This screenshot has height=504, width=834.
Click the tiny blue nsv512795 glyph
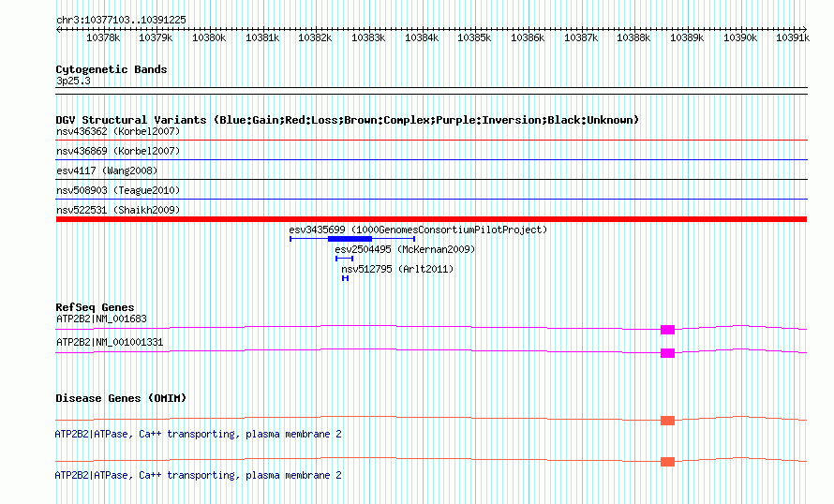coord(345,278)
